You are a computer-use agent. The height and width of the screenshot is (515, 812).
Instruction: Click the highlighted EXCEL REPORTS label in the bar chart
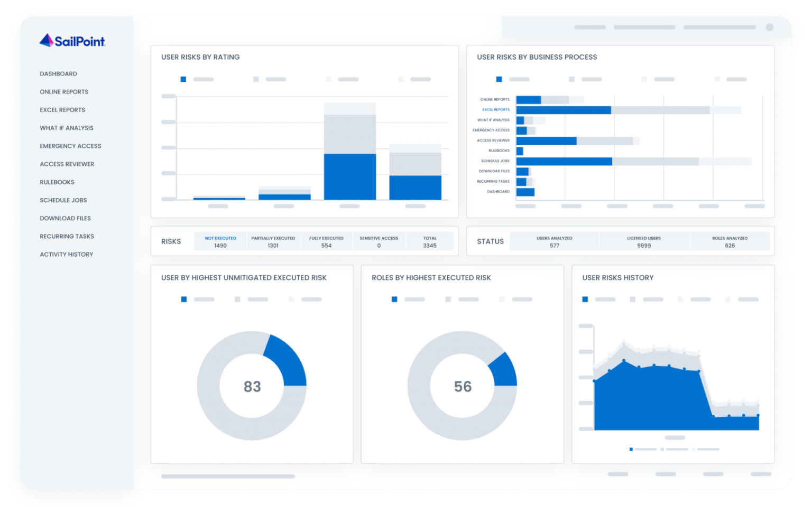495,109
